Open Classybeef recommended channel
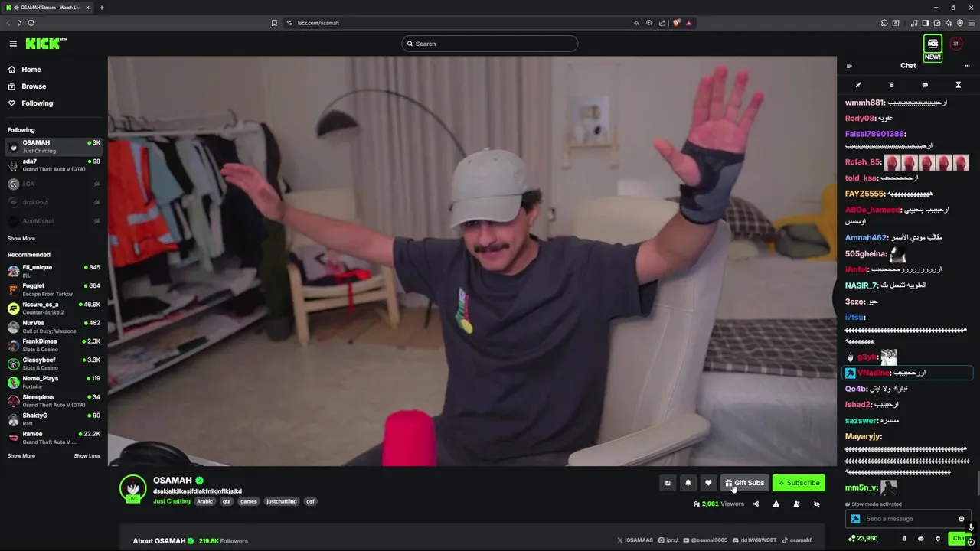The image size is (980, 551). click(54, 364)
